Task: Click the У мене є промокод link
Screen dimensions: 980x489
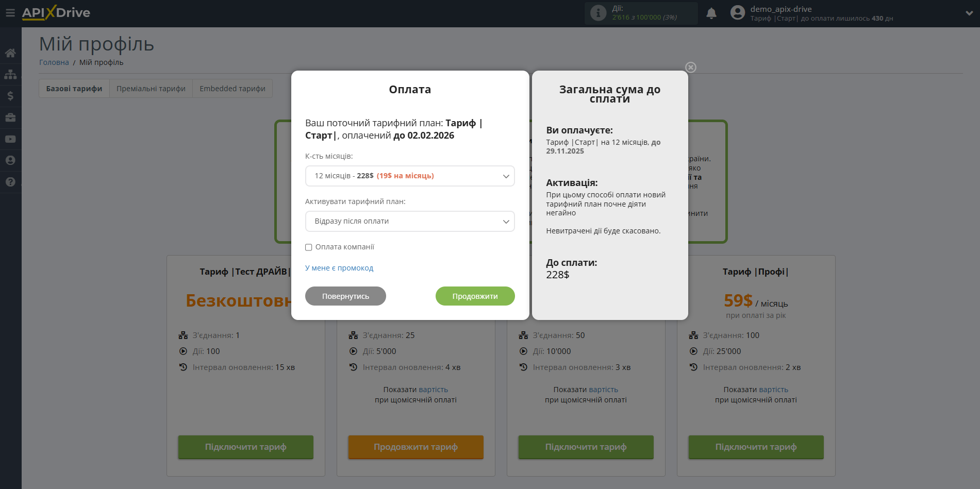Action: pos(339,268)
